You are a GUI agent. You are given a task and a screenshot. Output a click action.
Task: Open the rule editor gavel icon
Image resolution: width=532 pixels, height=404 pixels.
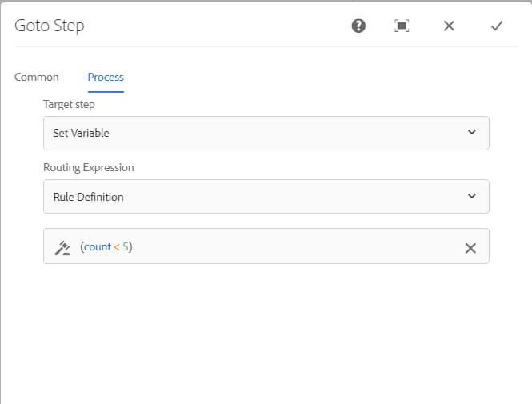pyautogui.click(x=62, y=247)
